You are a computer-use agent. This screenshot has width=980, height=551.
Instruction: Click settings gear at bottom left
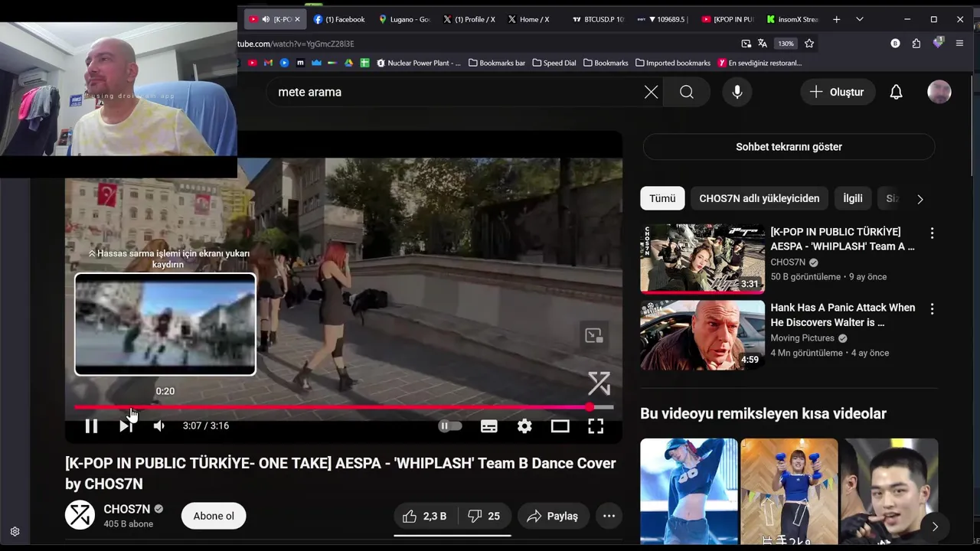tap(15, 531)
